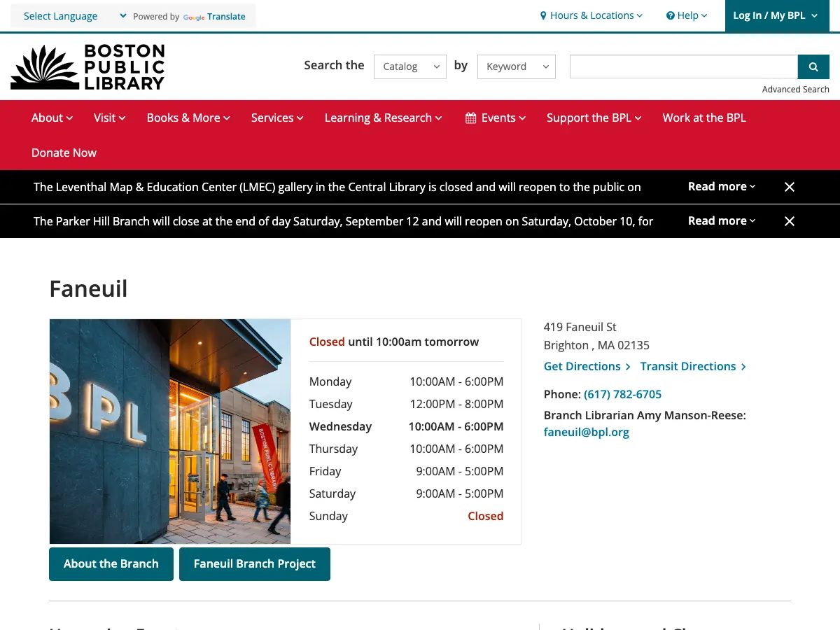Call the phone number (617) 782-6705

(x=622, y=394)
